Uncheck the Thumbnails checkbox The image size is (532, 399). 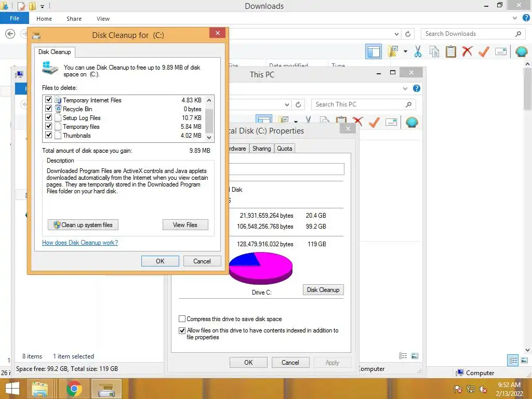[x=48, y=135]
